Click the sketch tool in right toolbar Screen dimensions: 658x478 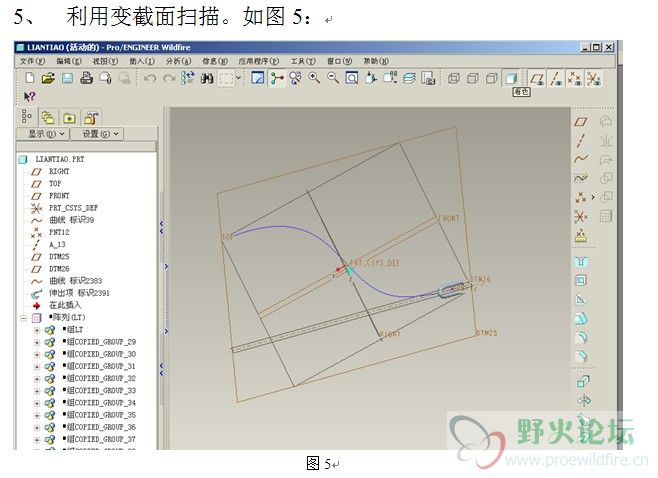pos(581,178)
